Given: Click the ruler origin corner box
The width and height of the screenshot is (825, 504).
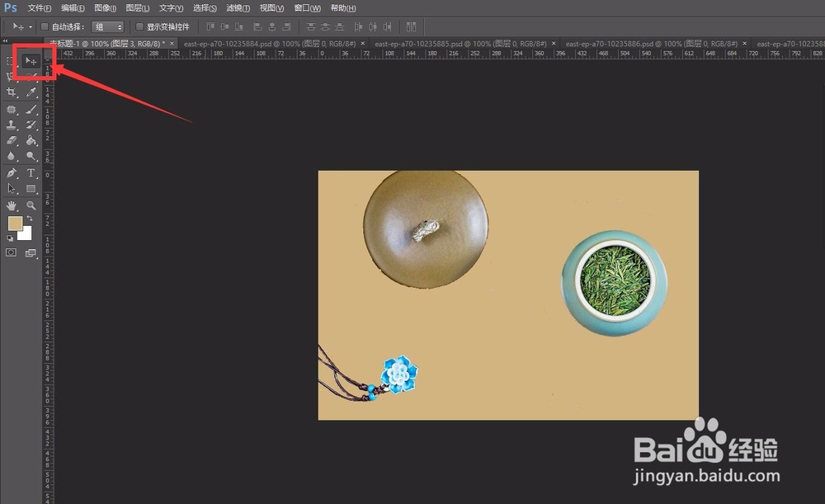Looking at the screenshot, I should 48,54.
